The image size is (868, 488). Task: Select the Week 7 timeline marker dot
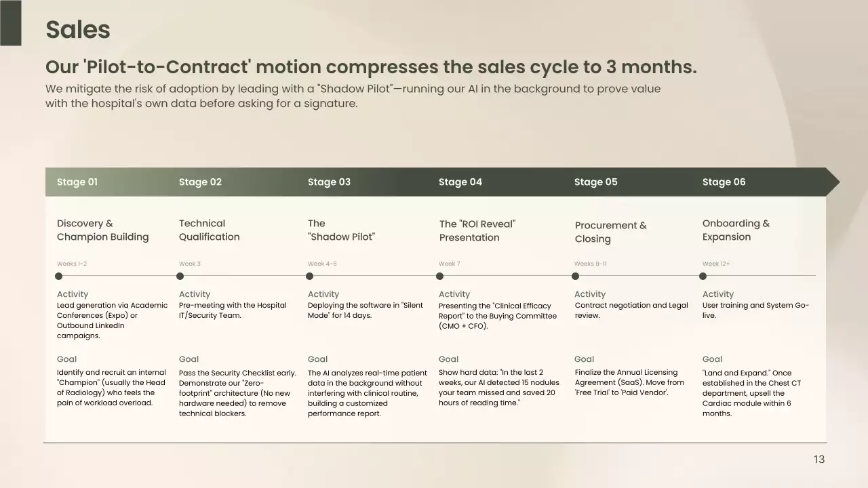tap(439, 276)
